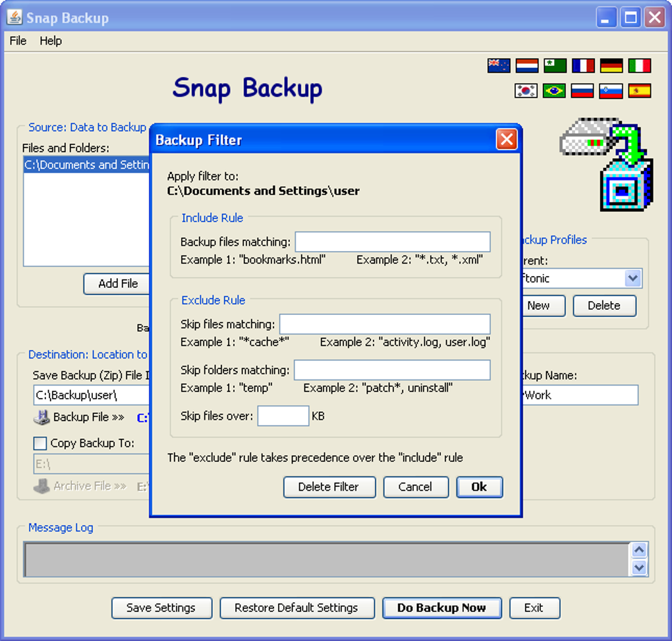Select the German flag language option
Viewport: 672px width, 641px height.
coord(611,66)
